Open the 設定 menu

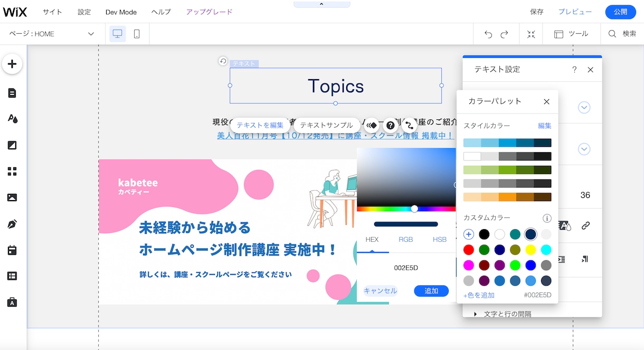tap(84, 12)
